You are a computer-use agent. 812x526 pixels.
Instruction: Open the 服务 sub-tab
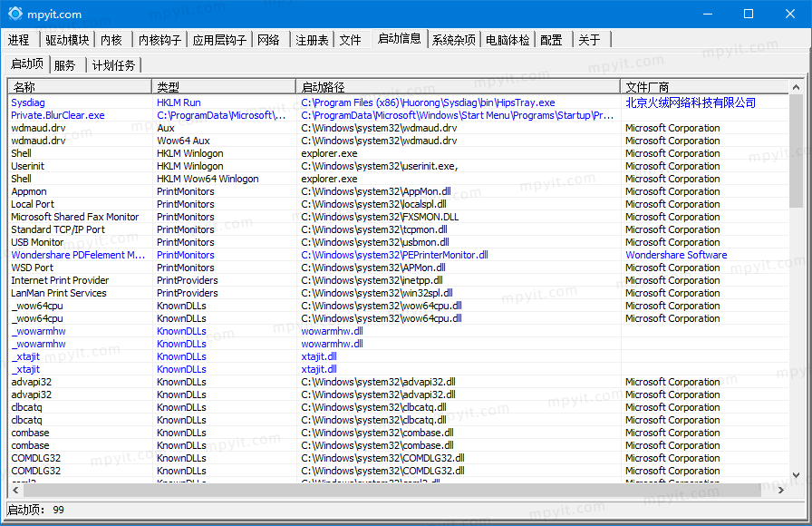(66, 65)
